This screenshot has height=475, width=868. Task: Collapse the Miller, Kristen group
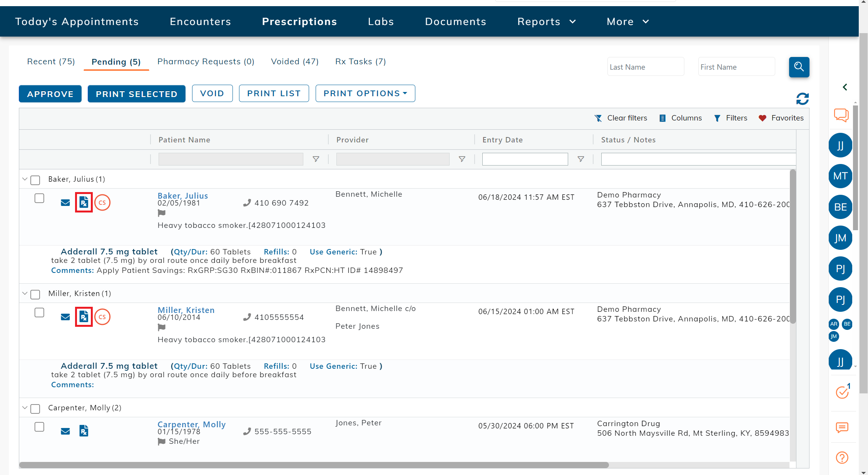(x=25, y=293)
